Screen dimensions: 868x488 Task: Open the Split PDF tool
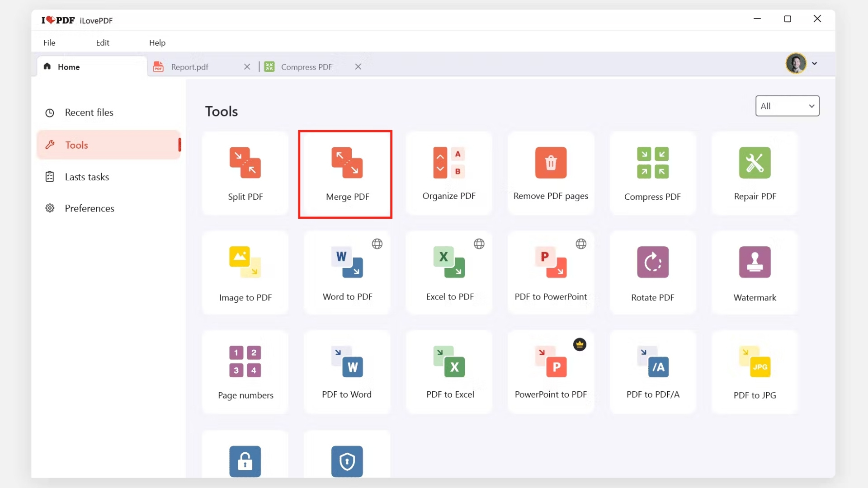(245, 173)
